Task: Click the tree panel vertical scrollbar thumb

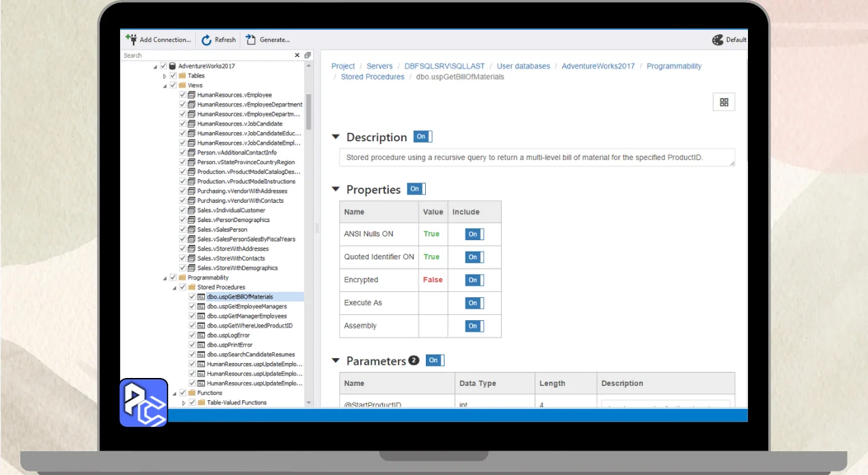Action: click(309, 111)
